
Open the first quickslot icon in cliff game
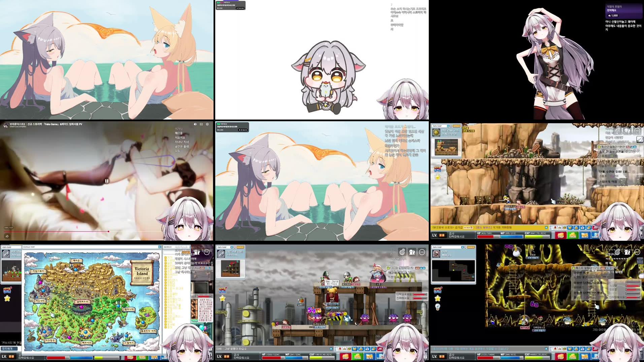[x=555, y=228]
